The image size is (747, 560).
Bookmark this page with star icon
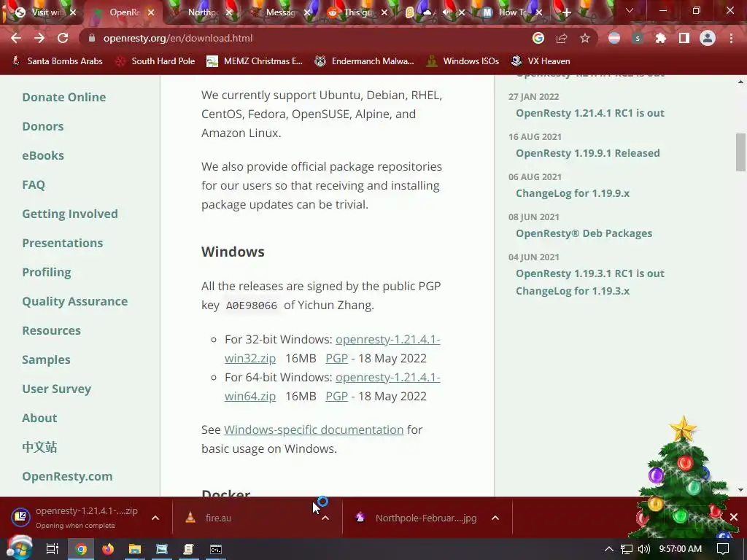coord(585,38)
